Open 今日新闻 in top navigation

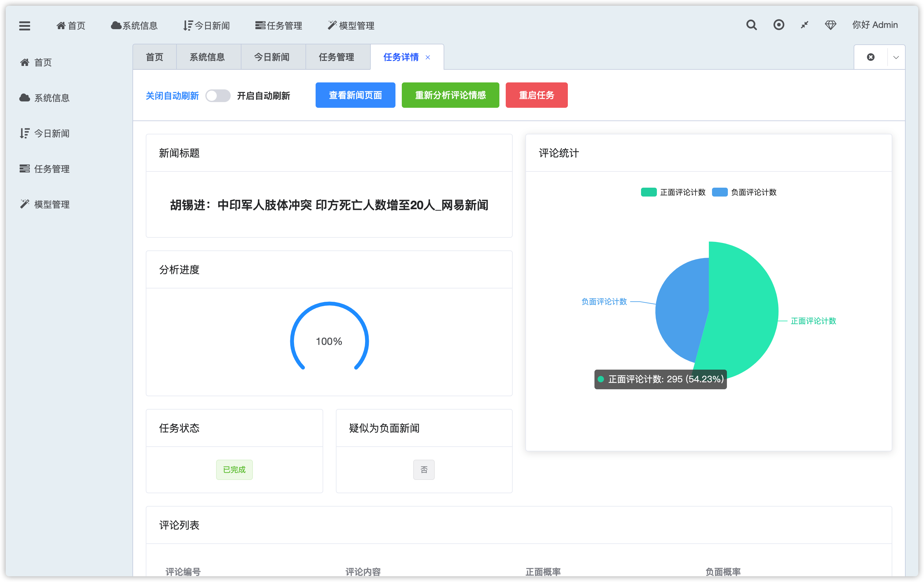pos(207,26)
